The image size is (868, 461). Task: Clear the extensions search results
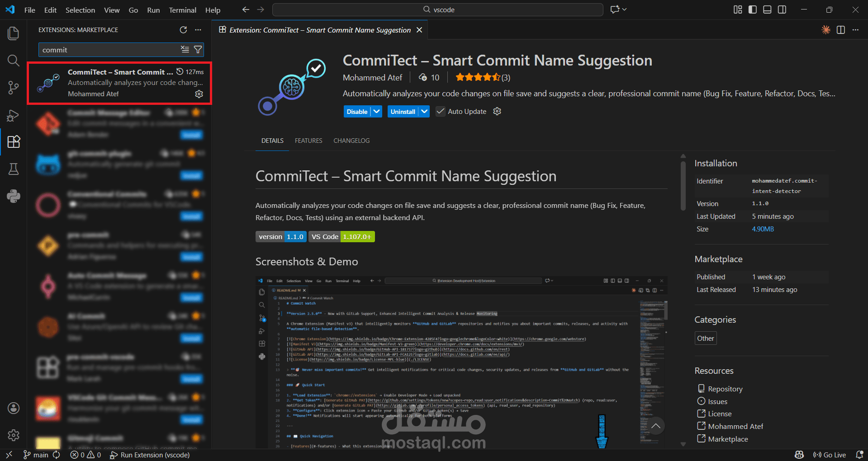point(185,49)
